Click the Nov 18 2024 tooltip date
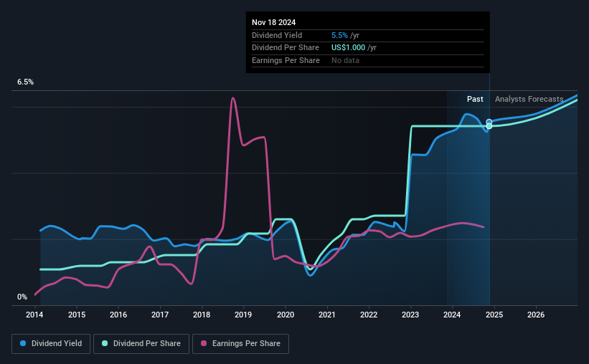Image resolution: width=589 pixels, height=364 pixels. point(274,22)
